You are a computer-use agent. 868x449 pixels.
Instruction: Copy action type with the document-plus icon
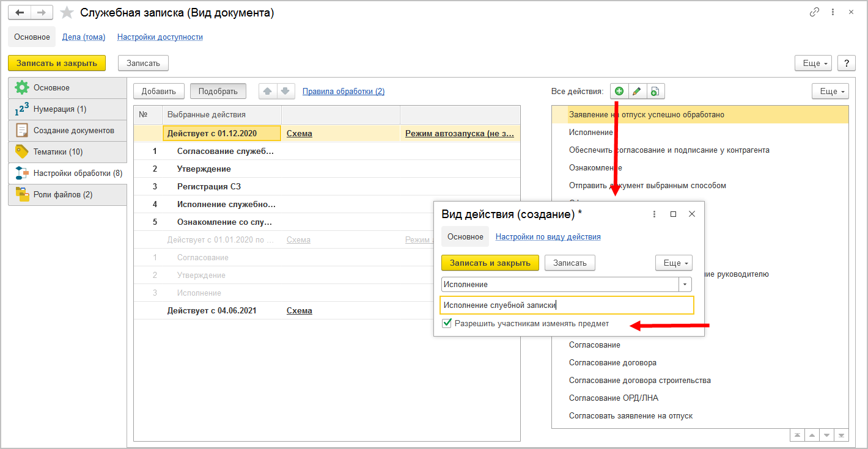655,92
